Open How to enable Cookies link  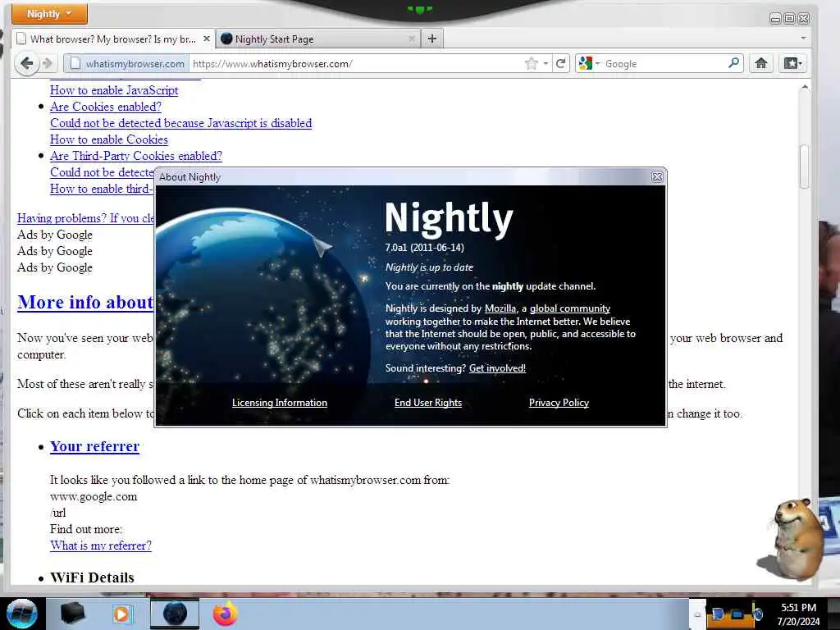pyautogui.click(x=109, y=139)
